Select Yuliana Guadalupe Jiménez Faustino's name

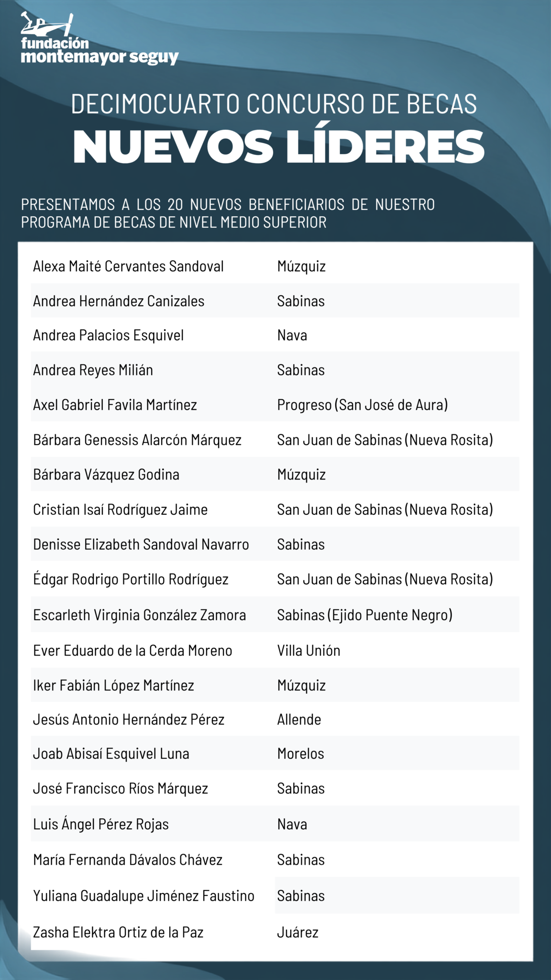(143, 896)
